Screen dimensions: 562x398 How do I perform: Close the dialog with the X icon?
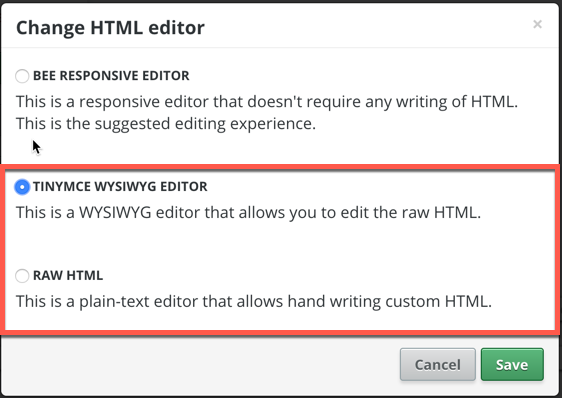(537, 24)
